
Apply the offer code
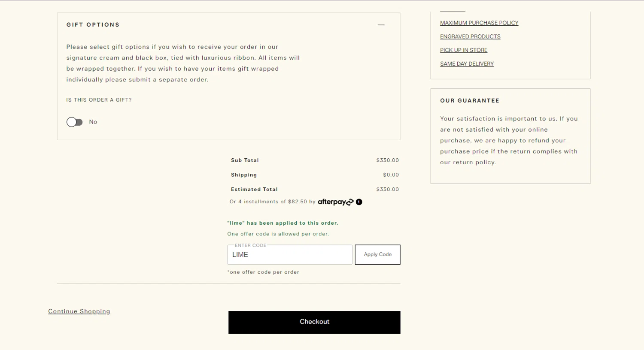[378, 255]
